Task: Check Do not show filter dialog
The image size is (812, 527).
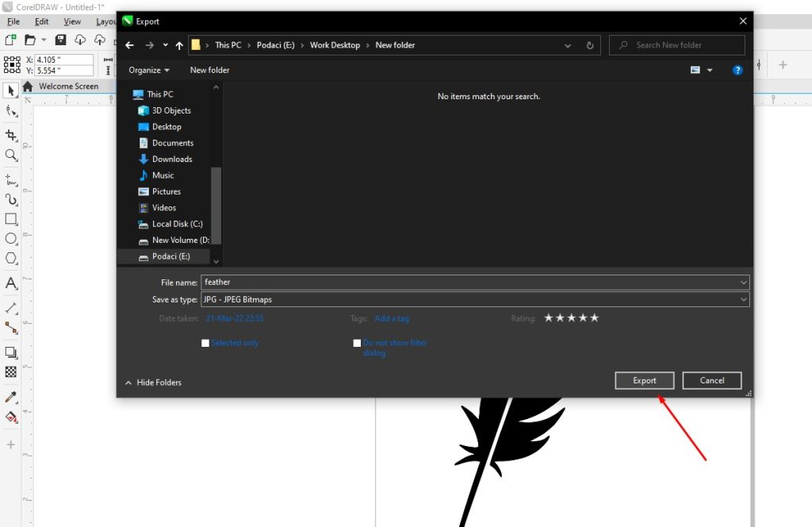Action: pyautogui.click(x=357, y=343)
